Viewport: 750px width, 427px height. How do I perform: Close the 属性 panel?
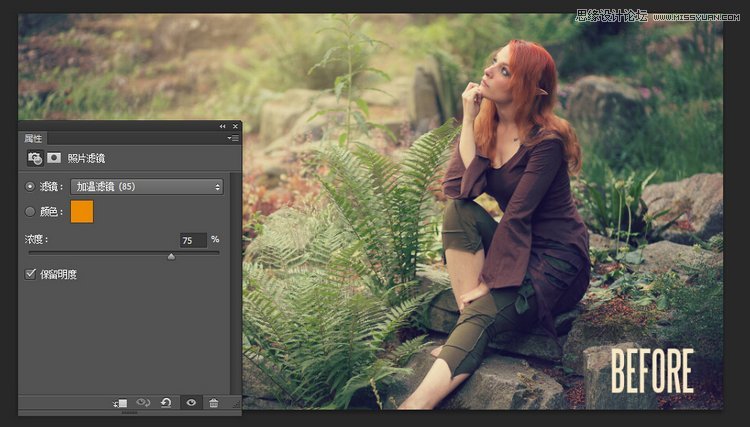point(236,126)
